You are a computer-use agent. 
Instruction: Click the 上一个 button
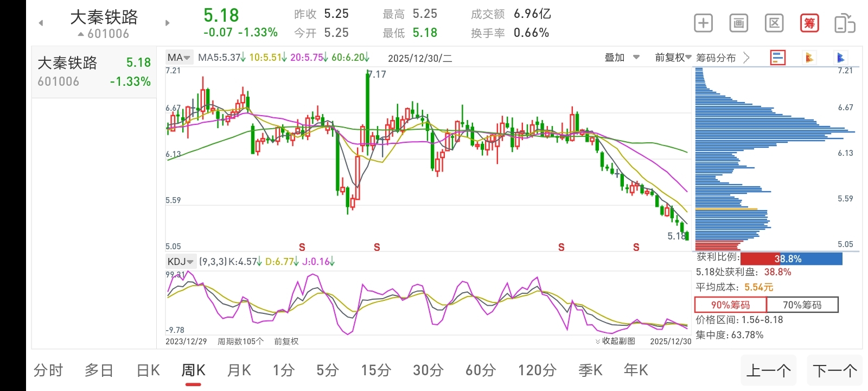pyautogui.click(x=769, y=370)
